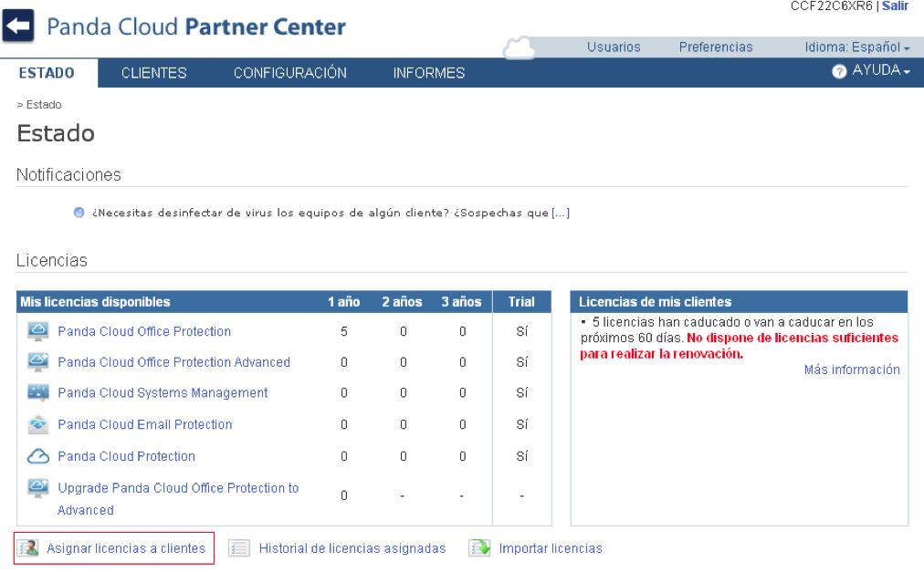Go to the INFORMES tab
This screenshot has width=924, height=583.
tap(428, 73)
